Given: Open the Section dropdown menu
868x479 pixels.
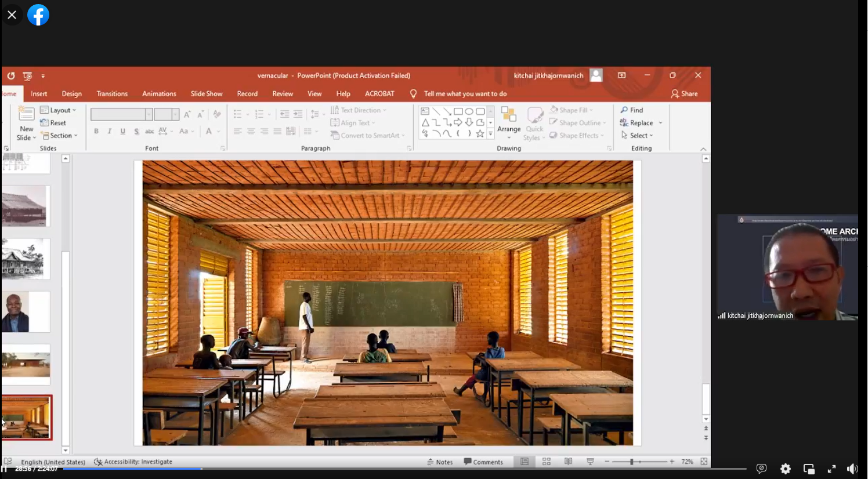Looking at the screenshot, I should tap(60, 136).
